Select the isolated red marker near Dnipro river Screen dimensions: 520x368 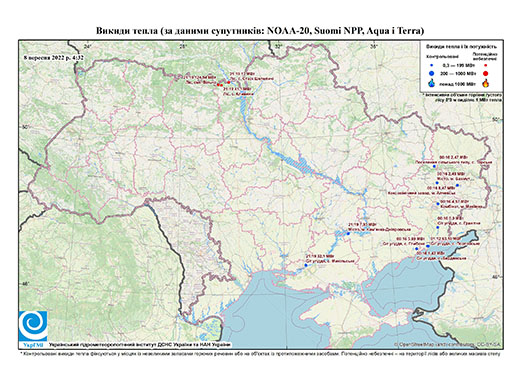(x=229, y=82)
